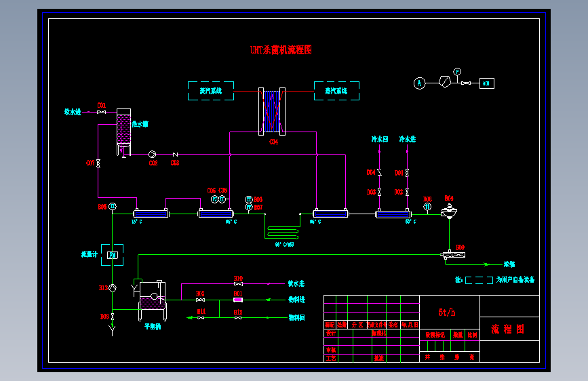
Task: Select the C02 pump symbol
Action: (152, 154)
